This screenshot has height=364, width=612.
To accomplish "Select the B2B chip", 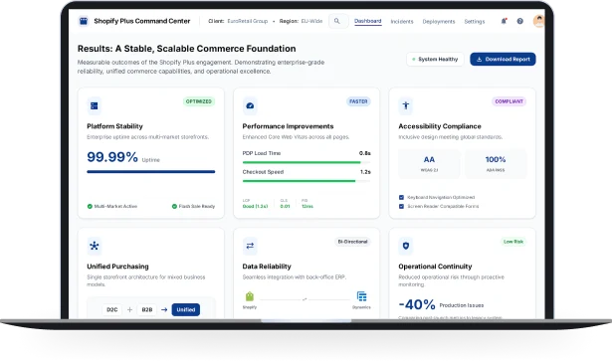I will (147, 309).
